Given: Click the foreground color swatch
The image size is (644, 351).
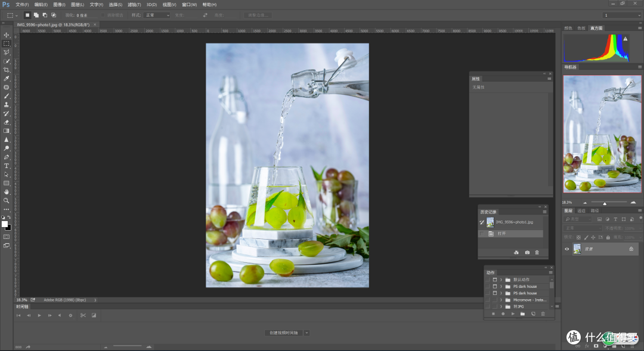Looking at the screenshot, I should (x=5, y=223).
